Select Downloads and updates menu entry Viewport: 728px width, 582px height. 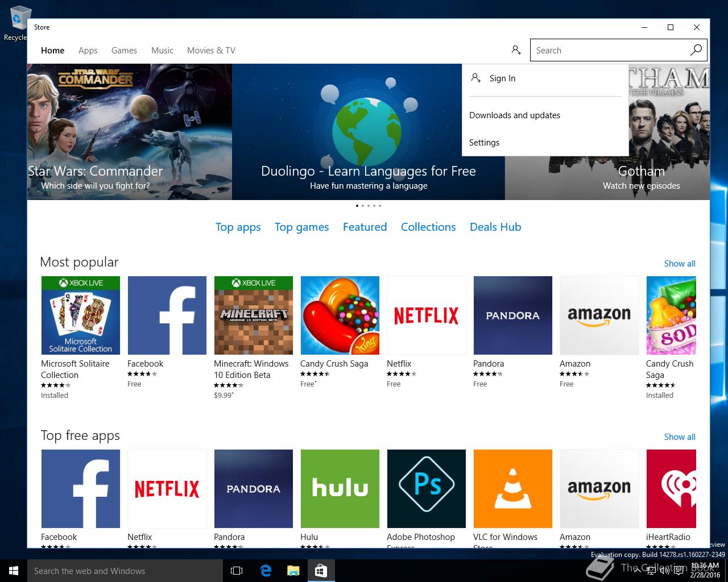[545, 115]
